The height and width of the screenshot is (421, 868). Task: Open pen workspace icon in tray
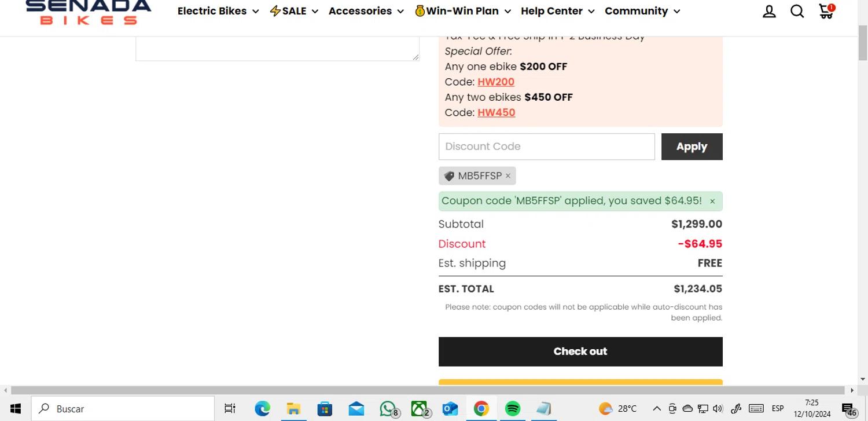[x=736, y=408]
